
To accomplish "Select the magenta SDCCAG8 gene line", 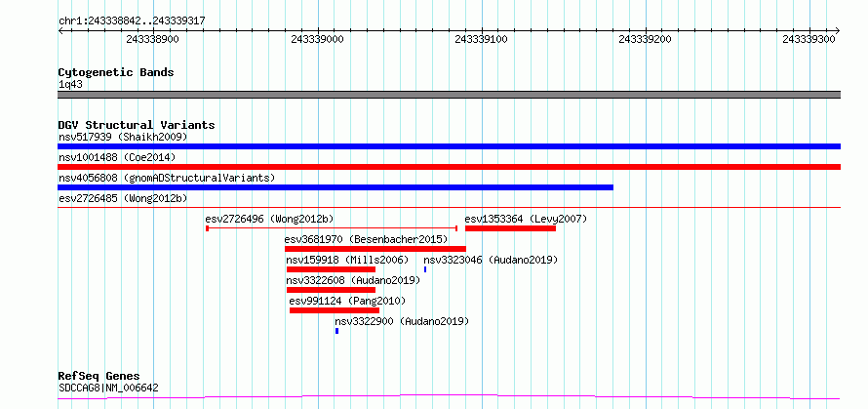I will [449, 397].
